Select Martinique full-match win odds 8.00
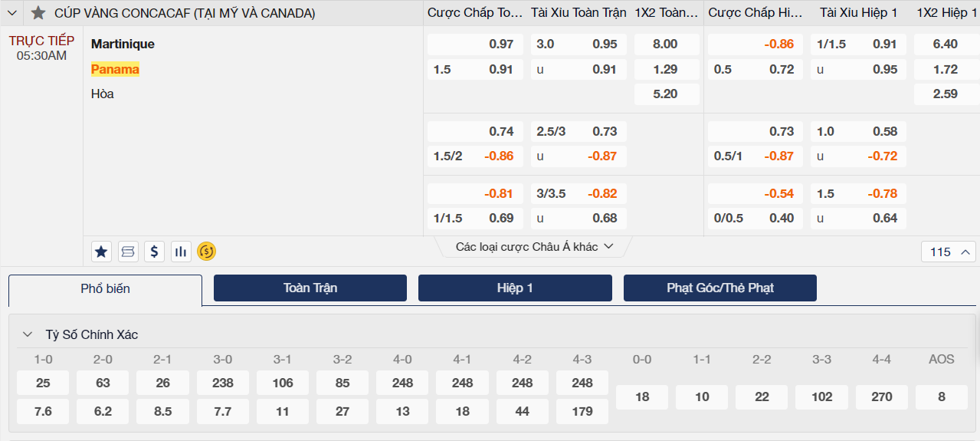980x441 pixels. click(665, 44)
